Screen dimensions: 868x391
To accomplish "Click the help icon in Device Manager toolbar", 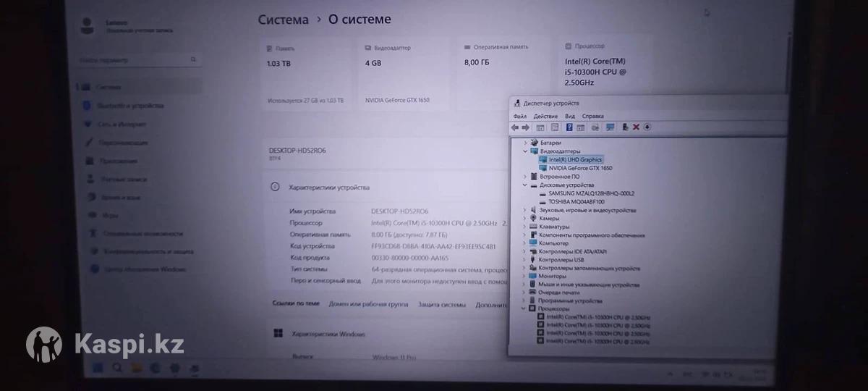I will (569, 127).
